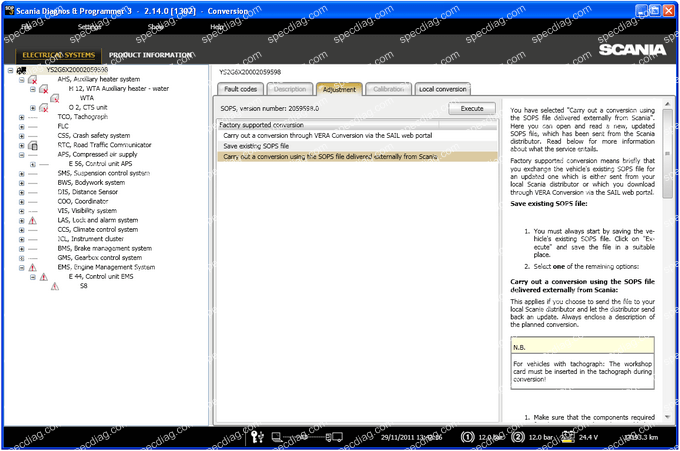Expand the TCO, Tachograph node
Viewport: 680px width, 451px height.
(x=22, y=117)
